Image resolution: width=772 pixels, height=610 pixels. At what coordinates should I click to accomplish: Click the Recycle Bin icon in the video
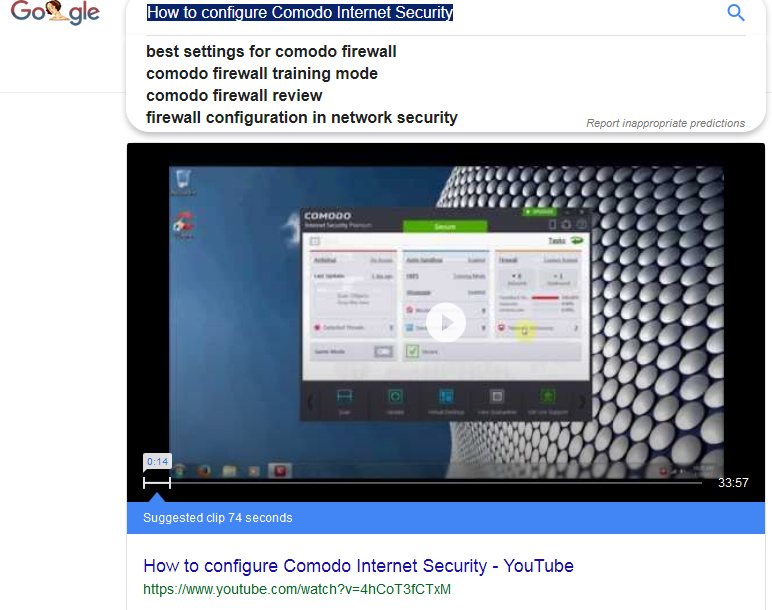coord(183,181)
